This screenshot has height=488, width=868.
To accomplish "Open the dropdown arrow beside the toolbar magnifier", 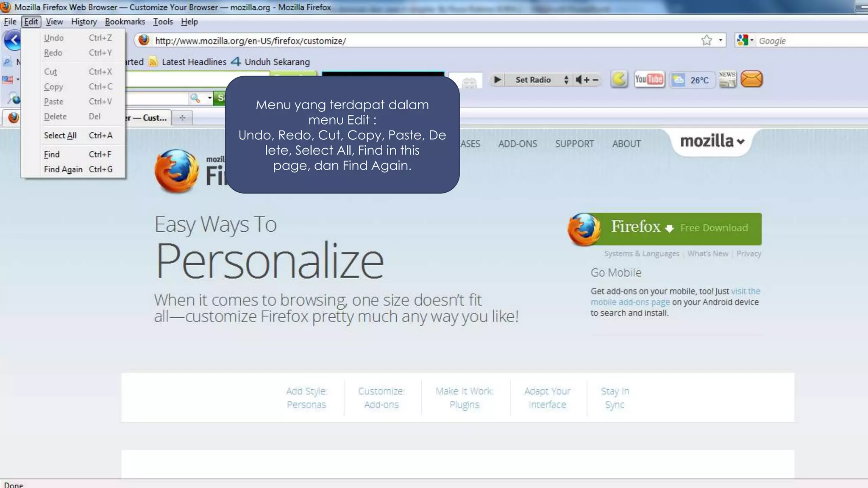I will click(209, 98).
